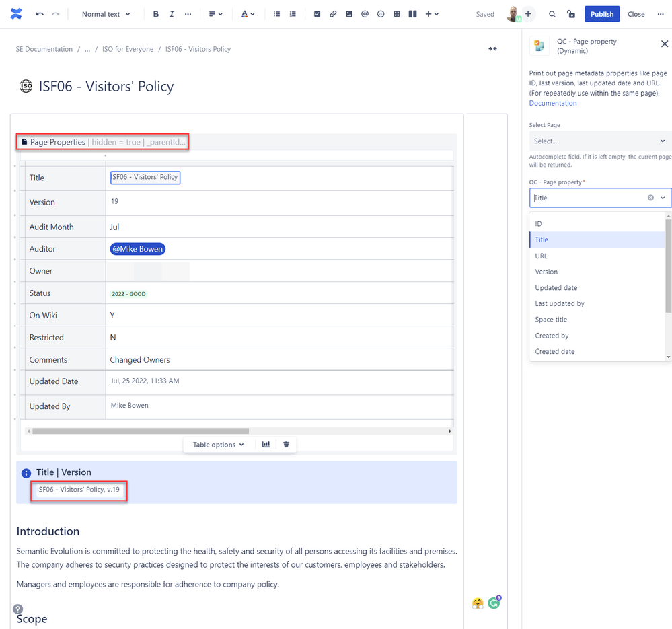The height and width of the screenshot is (629, 672).
Task: Click the 2022 - GOOD status lozenge
Action: [x=128, y=294]
